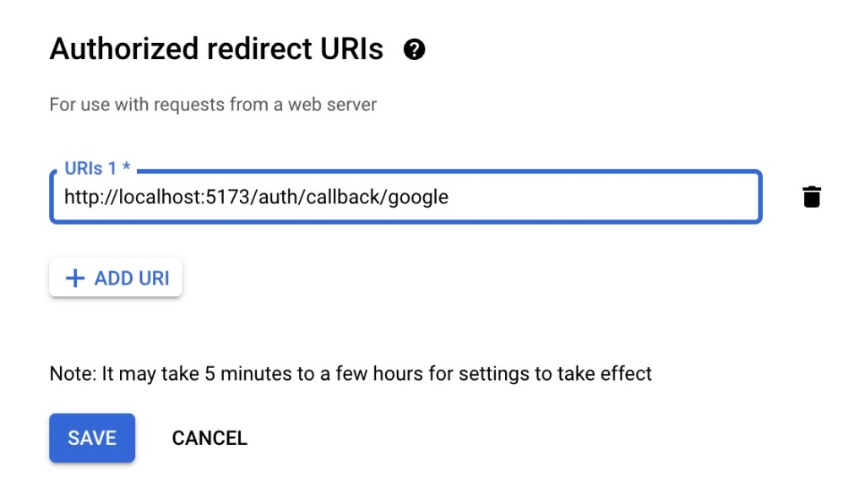Click the 'URIs 1 *' field label
Image resolution: width=865 pixels, height=504 pixels.
point(97,168)
